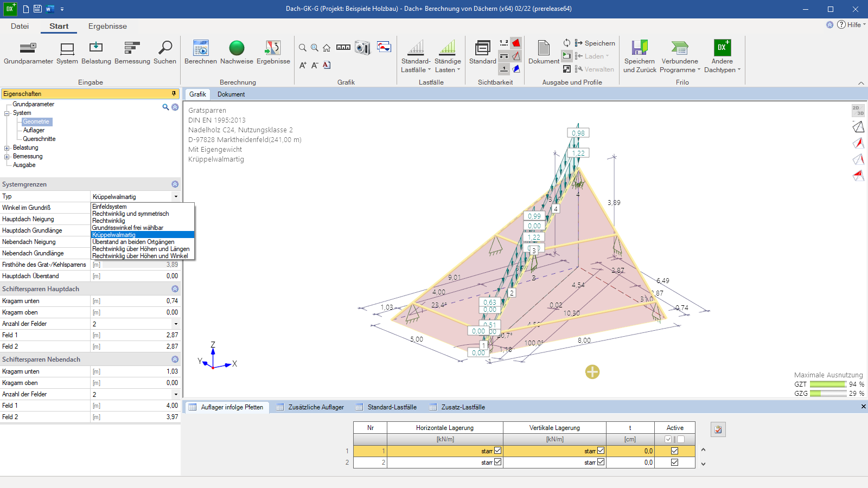The height and width of the screenshot is (488, 868).
Task: Select Grundparameter in the tree
Action: click(x=34, y=104)
